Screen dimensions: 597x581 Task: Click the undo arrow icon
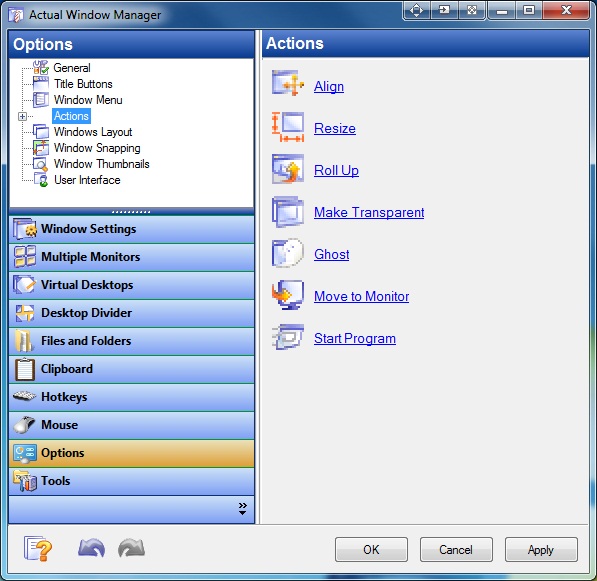pos(91,548)
